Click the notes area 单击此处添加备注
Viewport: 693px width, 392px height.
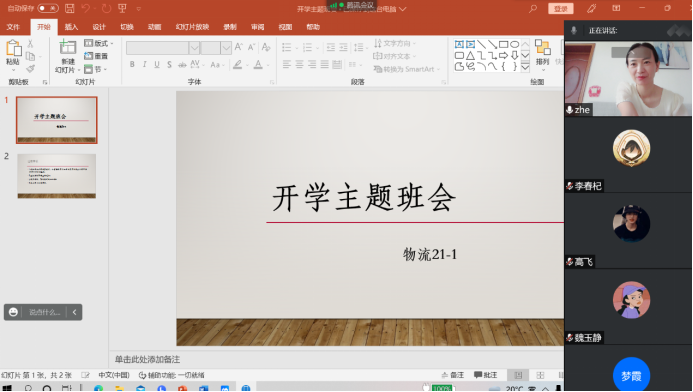tap(148, 359)
